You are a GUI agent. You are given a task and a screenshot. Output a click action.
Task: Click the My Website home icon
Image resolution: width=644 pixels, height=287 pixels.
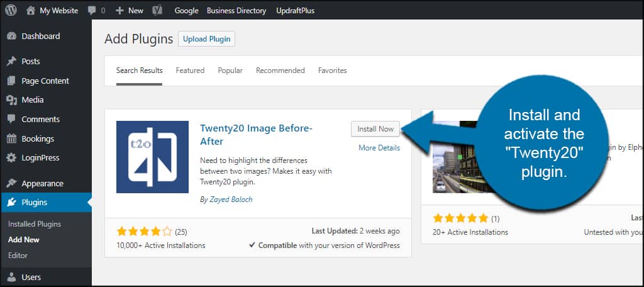click(x=31, y=11)
